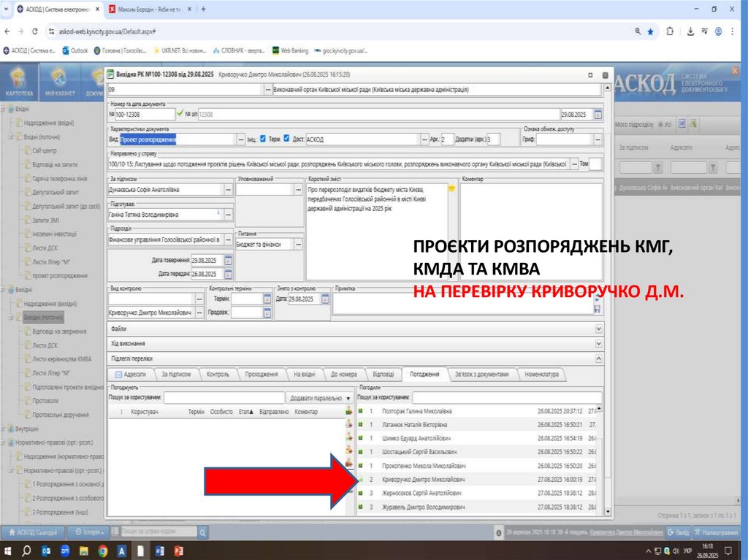The width and height of the screenshot is (748, 560).
Task: Click inside the Коментар text area
Action: [x=532, y=231]
